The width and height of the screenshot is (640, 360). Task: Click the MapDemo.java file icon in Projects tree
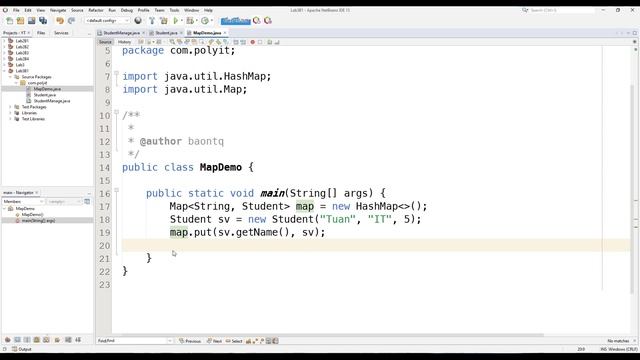[29, 89]
